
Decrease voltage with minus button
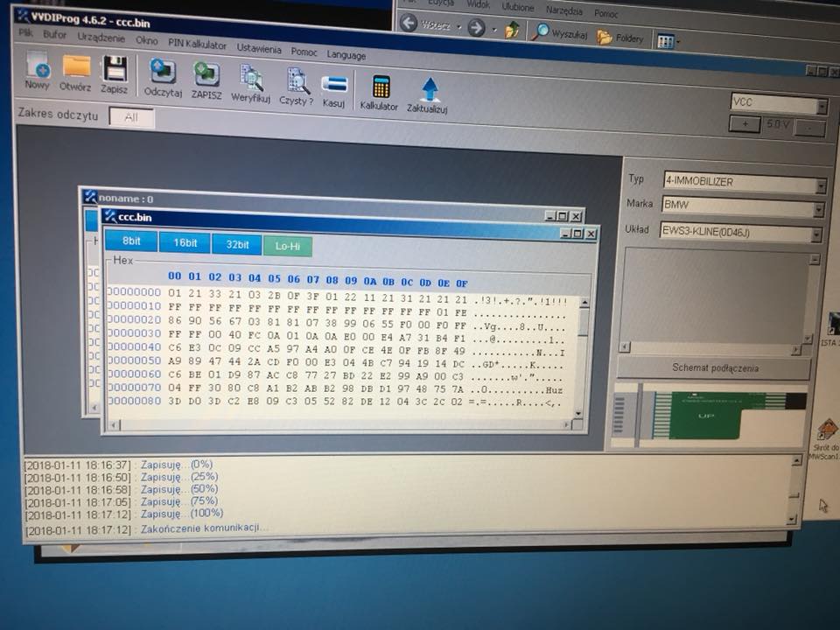click(x=808, y=129)
